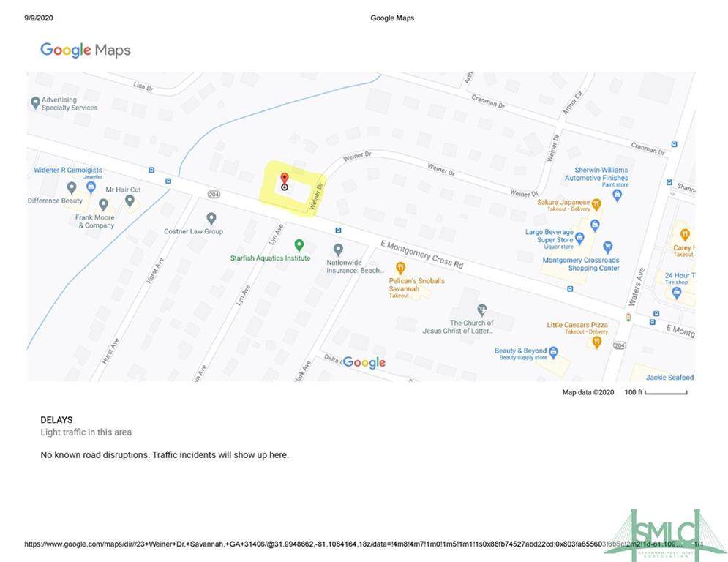Click the Montgomery Crossroads Shopping Center label
728x562 pixels.
point(581,264)
